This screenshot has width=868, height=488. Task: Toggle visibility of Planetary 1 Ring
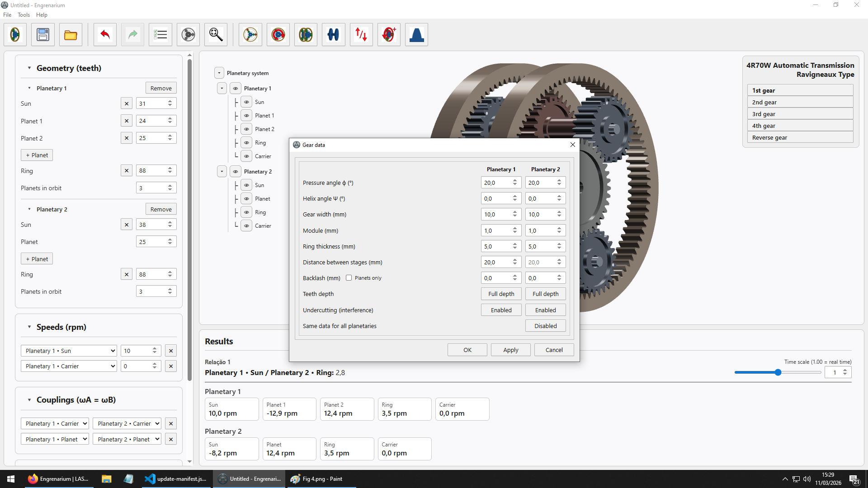pos(246,143)
